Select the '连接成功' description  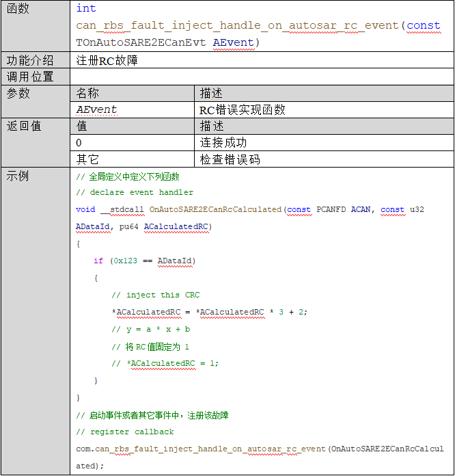click(223, 142)
